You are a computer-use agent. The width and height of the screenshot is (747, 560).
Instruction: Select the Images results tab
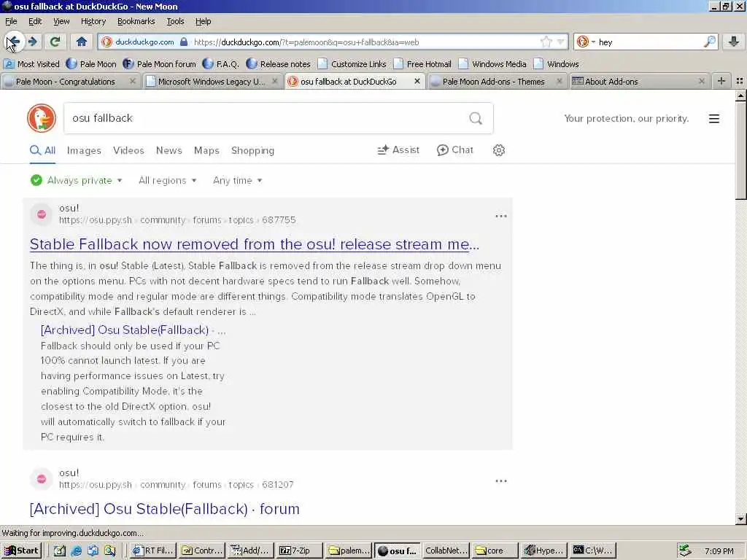(x=84, y=150)
